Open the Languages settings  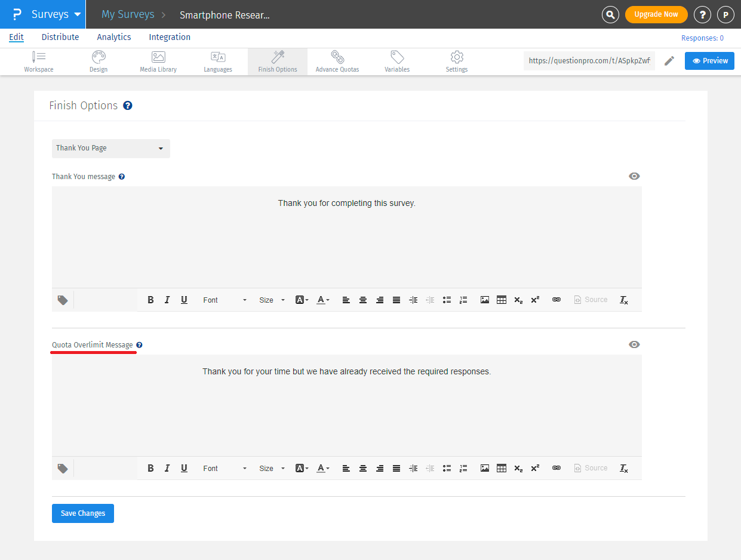[x=218, y=61]
